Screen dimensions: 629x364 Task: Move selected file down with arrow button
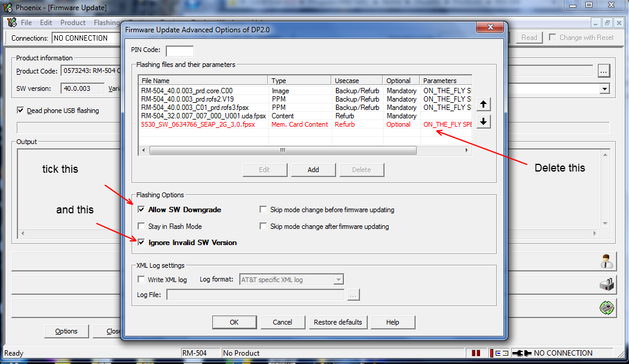coord(483,121)
